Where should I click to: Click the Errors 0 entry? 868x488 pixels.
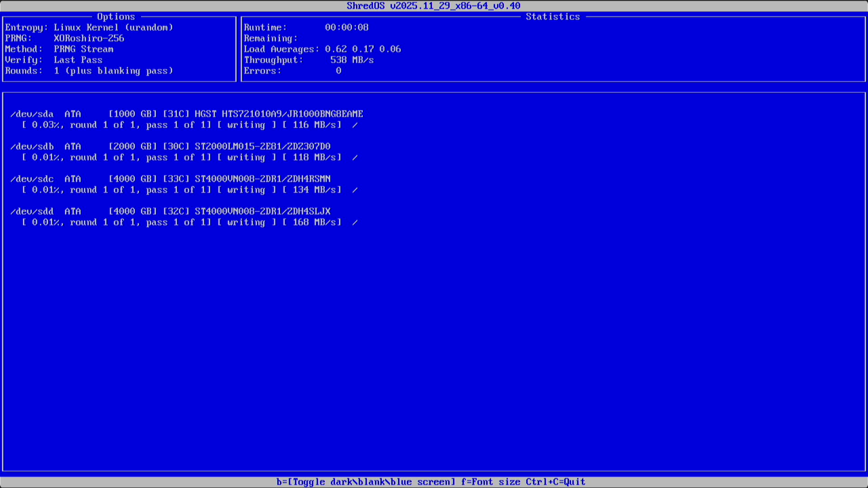(293, 71)
